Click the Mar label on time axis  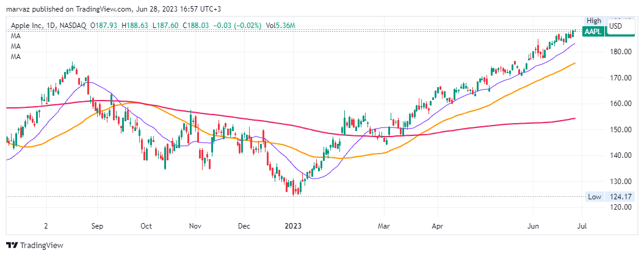tap(384, 226)
